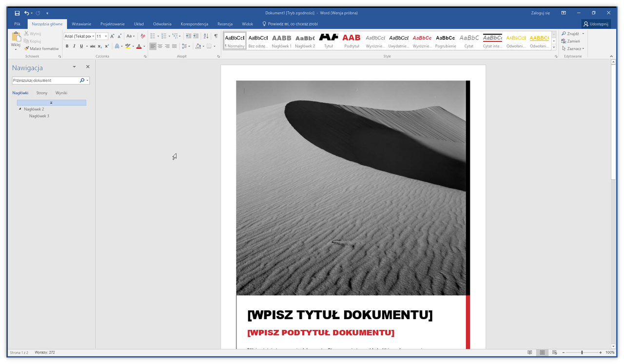Click the Powiedz mi, co chcesz zrobić box

[290, 24]
